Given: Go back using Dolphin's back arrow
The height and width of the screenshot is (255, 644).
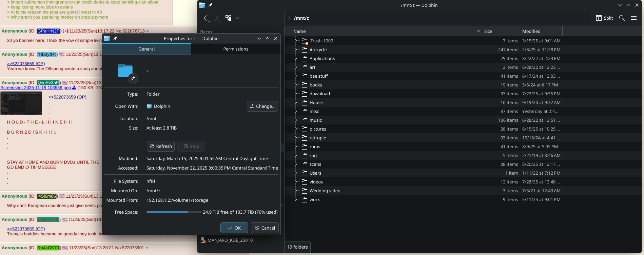Looking at the screenshot, I should click(x=206, y=18).
